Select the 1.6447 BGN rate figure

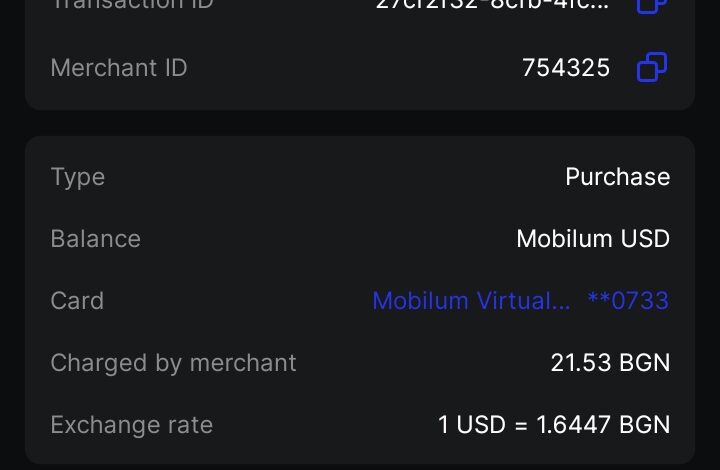(x=603, y=424)
